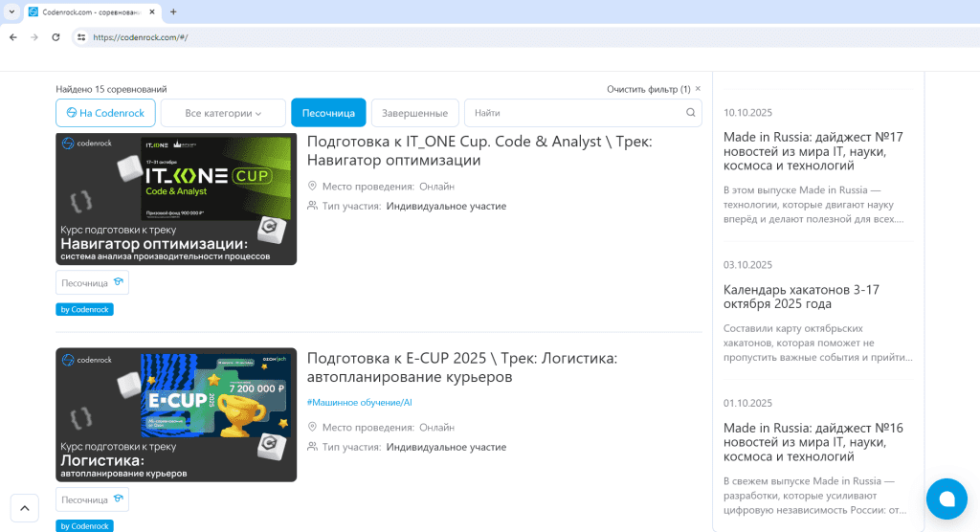This screenshot has width=980, height=532.
Task: Open the chat support bubble
Action: (x=947, y=499)
